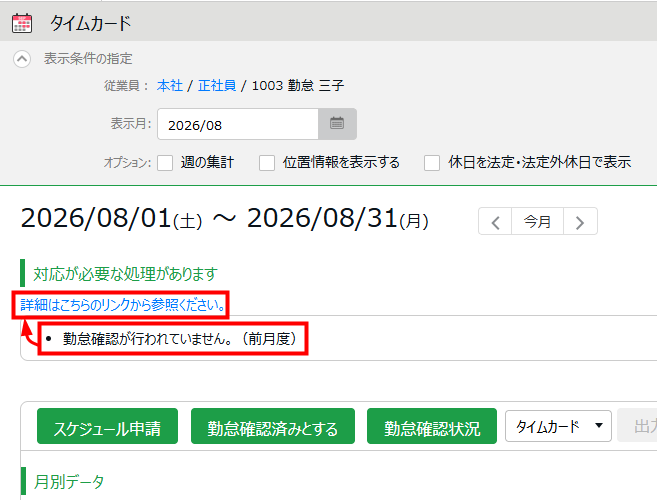Viewport: 657px width, 500px height.
Task: Go to next month with right arrow
Action: click(580, 221)
